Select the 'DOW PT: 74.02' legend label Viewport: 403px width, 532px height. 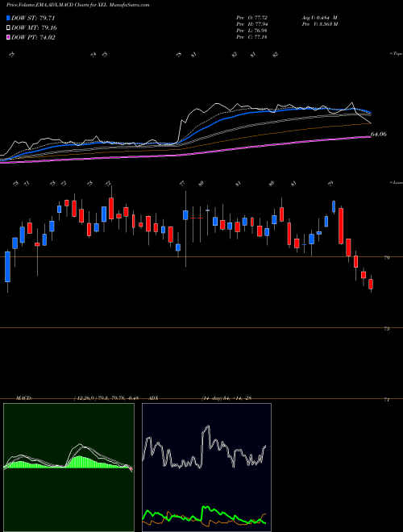click(33, 37)
